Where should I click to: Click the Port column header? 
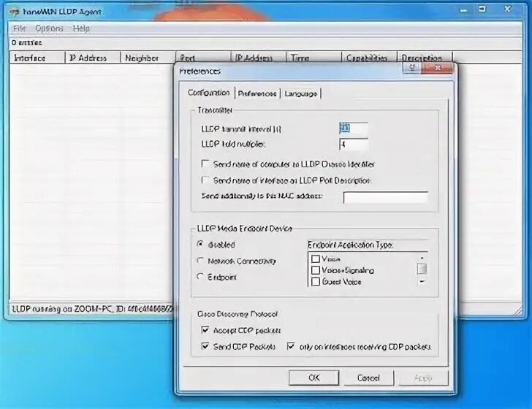203,57
